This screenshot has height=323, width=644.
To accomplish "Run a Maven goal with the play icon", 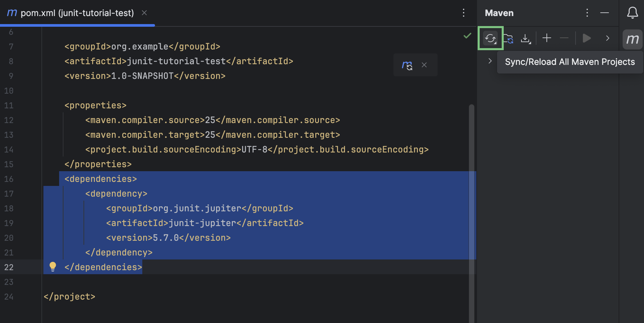I will (x=587, y=38).
